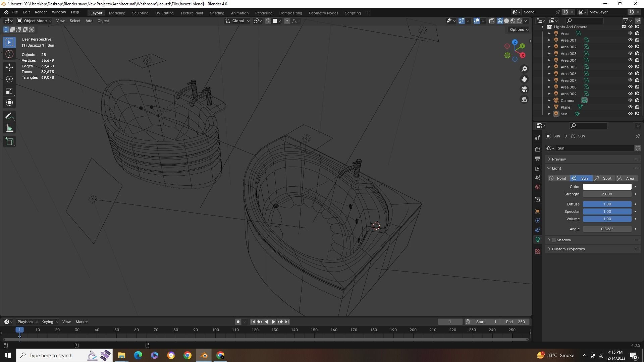Image resolution: width=644 pixels, height=362 pixels.
Task: Open the Physics properties tab
Action: [x=538, y=221]
